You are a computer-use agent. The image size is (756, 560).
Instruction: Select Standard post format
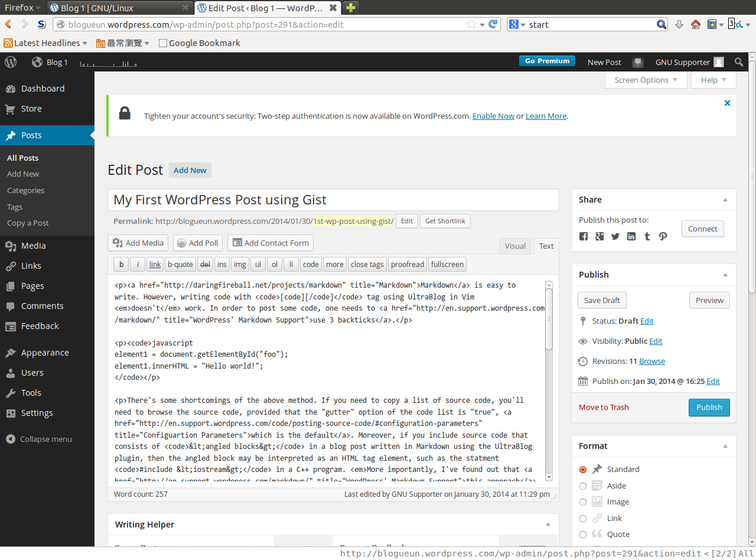pyautogui.click(x=583, y=470)
